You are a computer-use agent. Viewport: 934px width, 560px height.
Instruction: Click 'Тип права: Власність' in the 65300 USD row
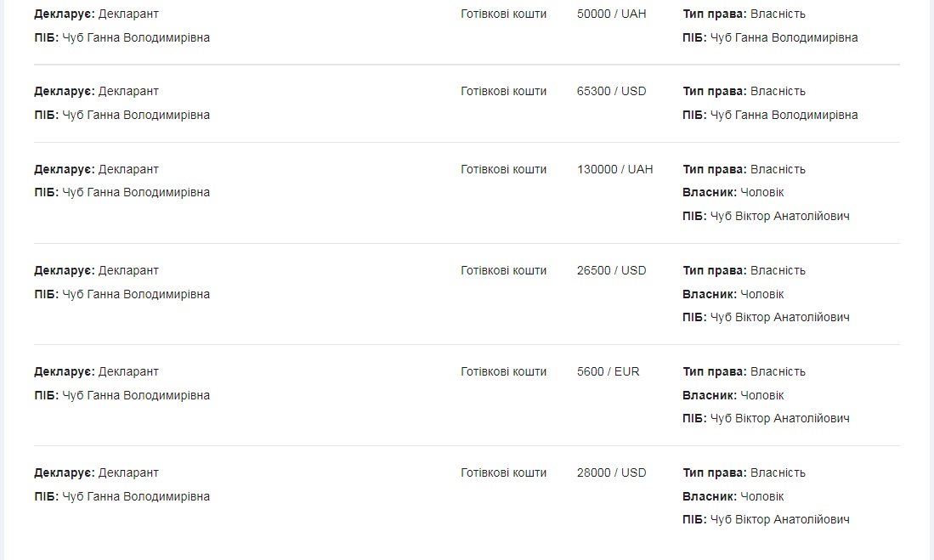(744, 92)
